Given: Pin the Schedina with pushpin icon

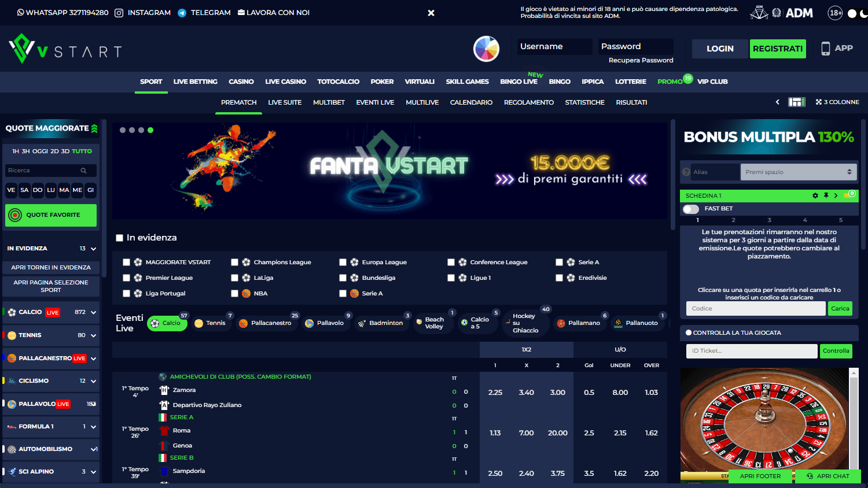Looking at the screenshot, I should pos(826,195).
